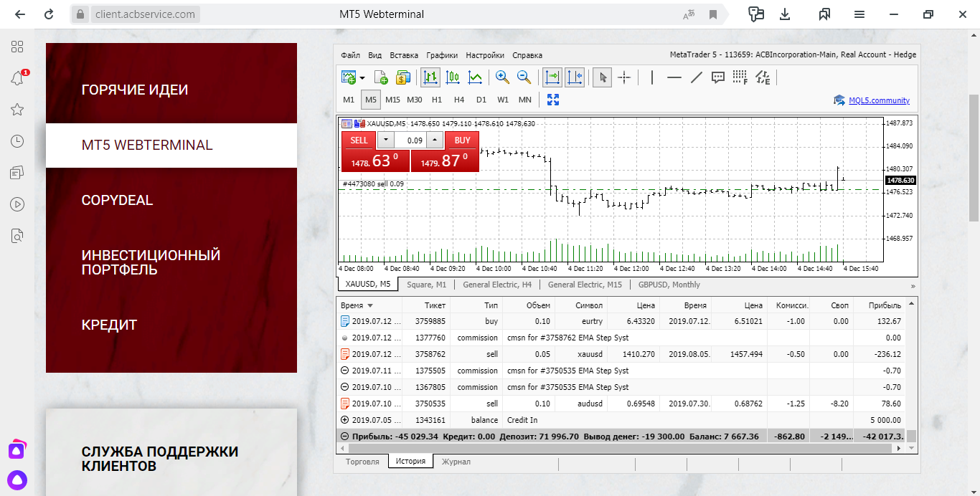Screen dimensions: 980x496
Task: Open the Вставка menu
Action: pos(404,55)
